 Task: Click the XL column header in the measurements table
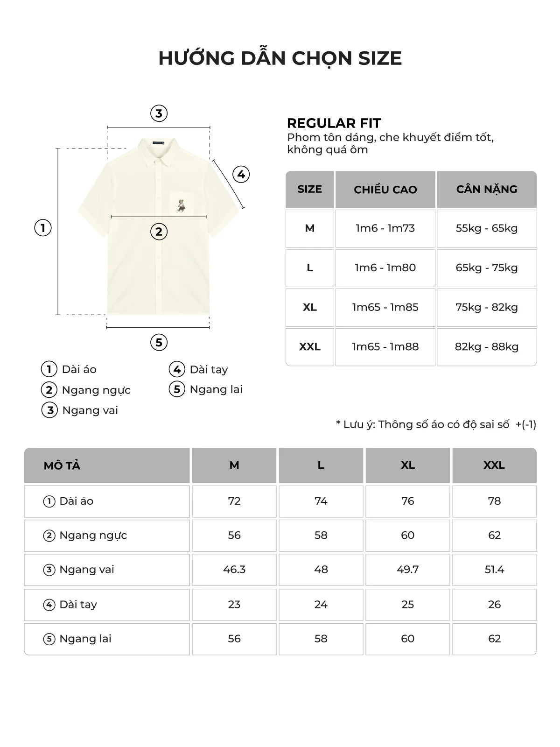coord(407,465)
